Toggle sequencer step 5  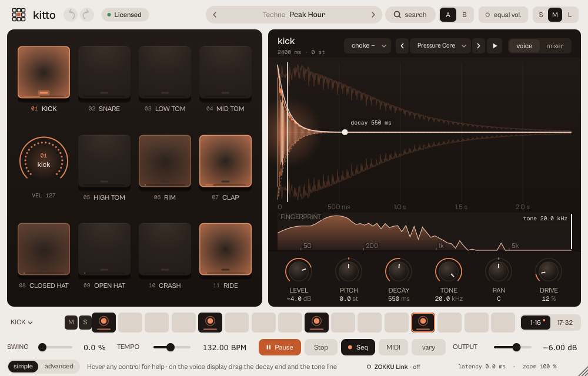[x=210, y=323]
